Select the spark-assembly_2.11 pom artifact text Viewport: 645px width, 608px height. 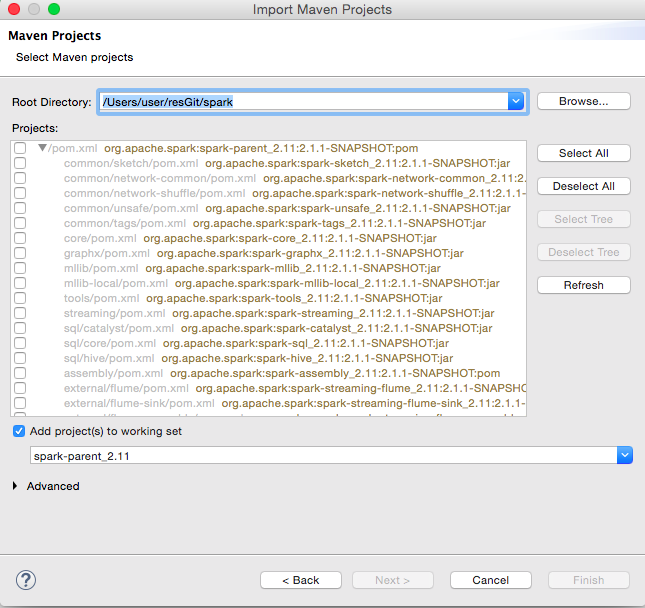[335, 374]
